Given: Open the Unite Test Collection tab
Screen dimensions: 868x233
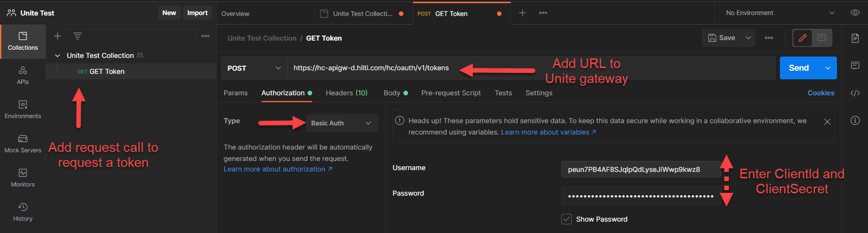Looking at the screenshot, I should coord(363,13).
